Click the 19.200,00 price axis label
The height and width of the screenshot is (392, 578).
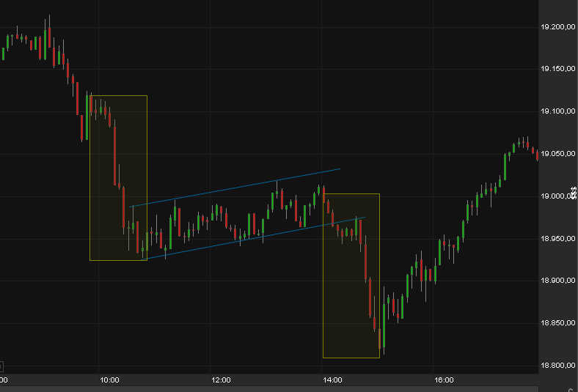(557, 27)
